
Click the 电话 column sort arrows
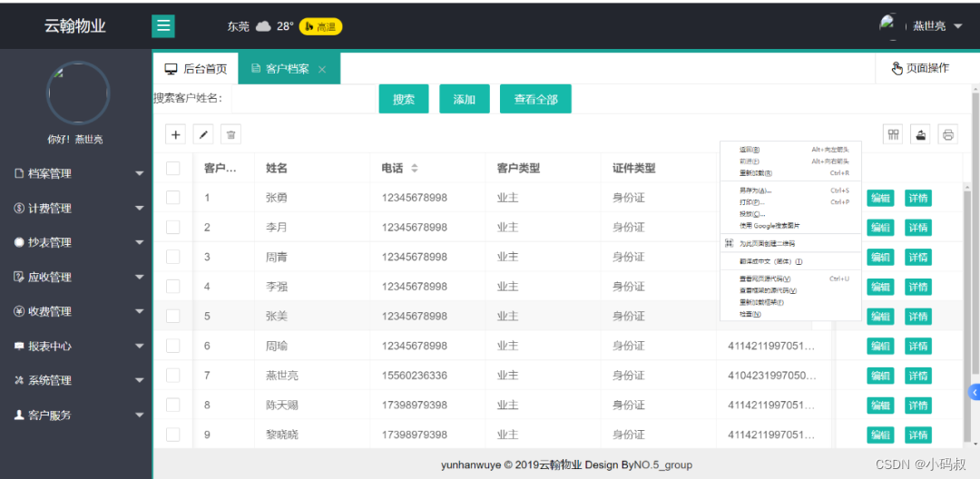414,168
